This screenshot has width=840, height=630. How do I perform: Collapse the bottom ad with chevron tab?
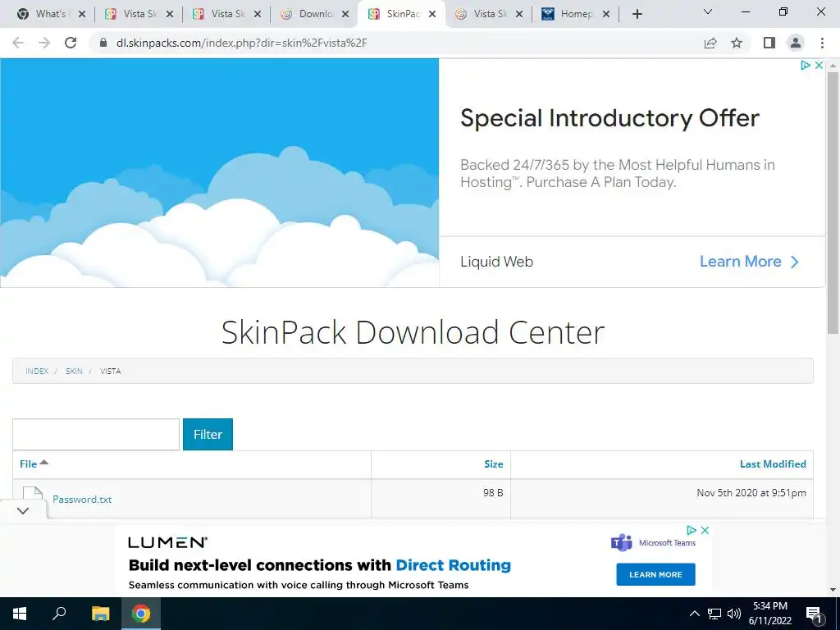coord(23,510)
